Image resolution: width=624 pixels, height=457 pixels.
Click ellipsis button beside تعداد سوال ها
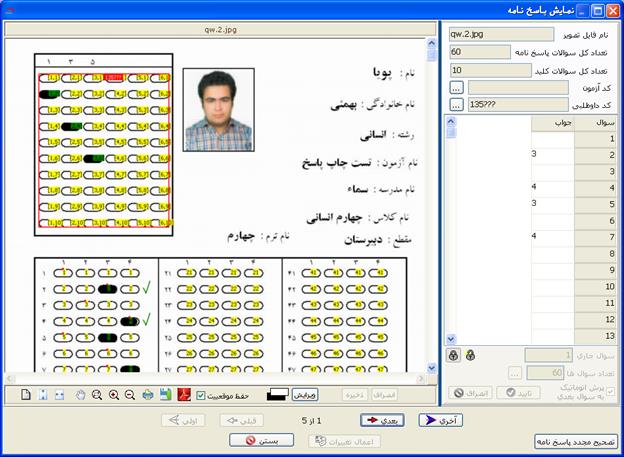click(x=515, y=373)
